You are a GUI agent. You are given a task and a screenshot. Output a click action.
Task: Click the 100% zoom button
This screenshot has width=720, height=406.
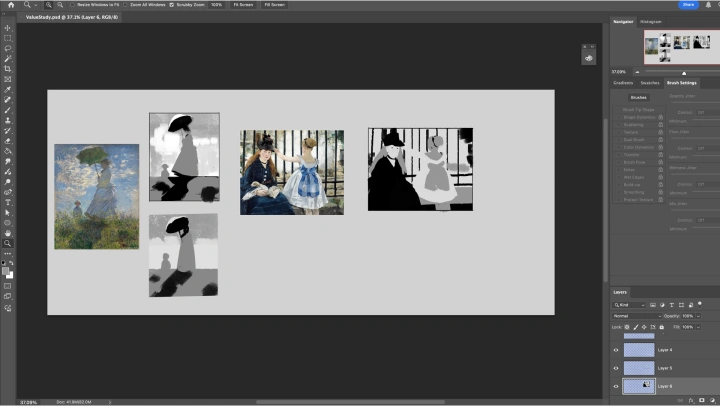click(216, 5)
